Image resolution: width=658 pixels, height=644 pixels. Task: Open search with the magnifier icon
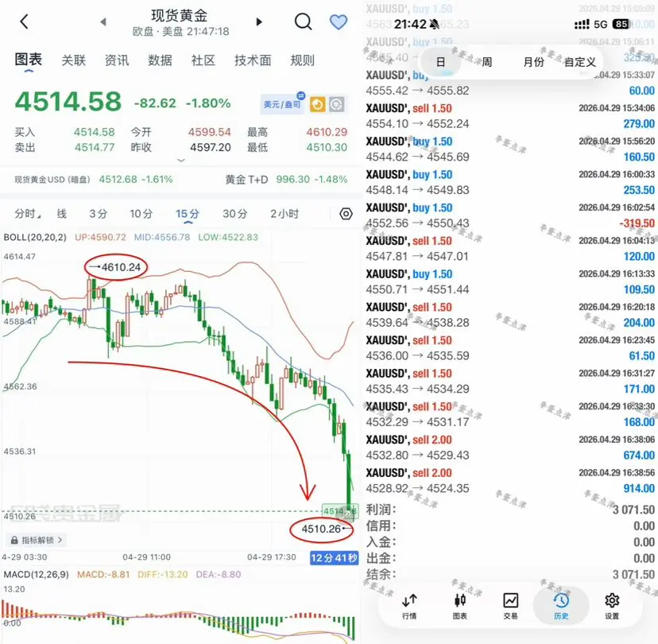[x=303, y=21]
